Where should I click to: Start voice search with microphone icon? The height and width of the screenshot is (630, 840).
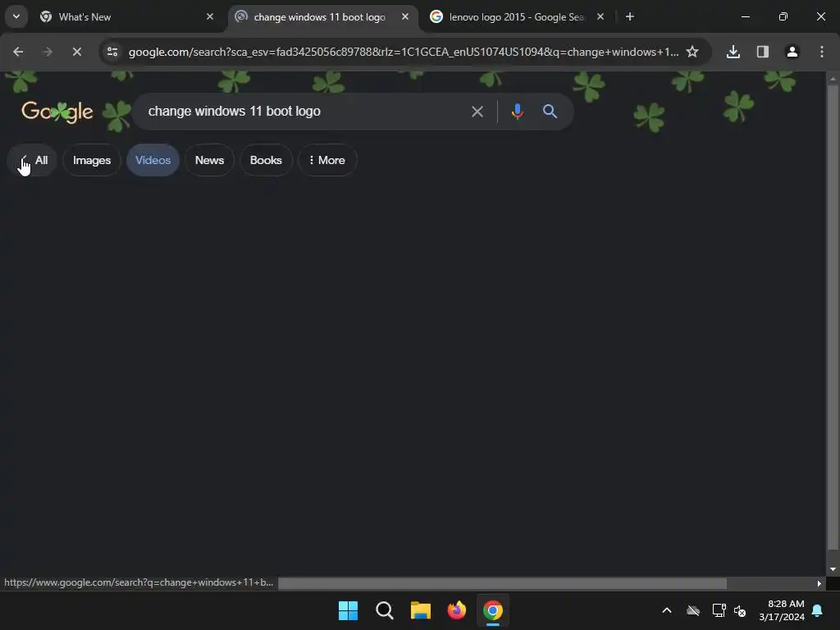tap(517, 112)
